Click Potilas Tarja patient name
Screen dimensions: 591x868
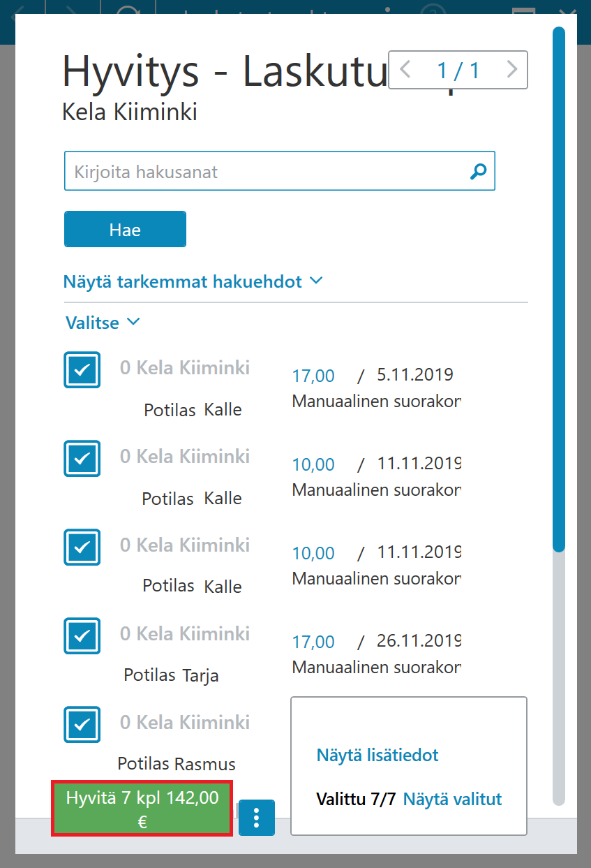tap(171, 675)
